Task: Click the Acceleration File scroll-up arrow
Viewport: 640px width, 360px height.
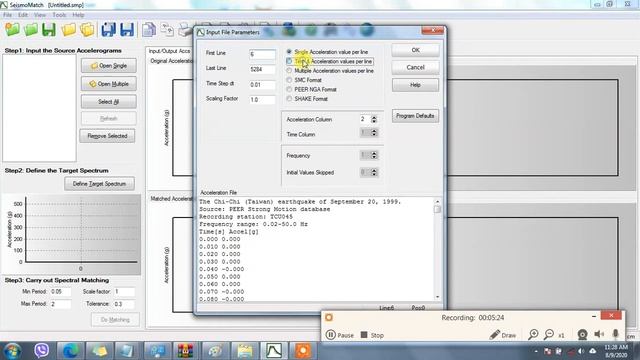Action: click(x=437, y=202)
